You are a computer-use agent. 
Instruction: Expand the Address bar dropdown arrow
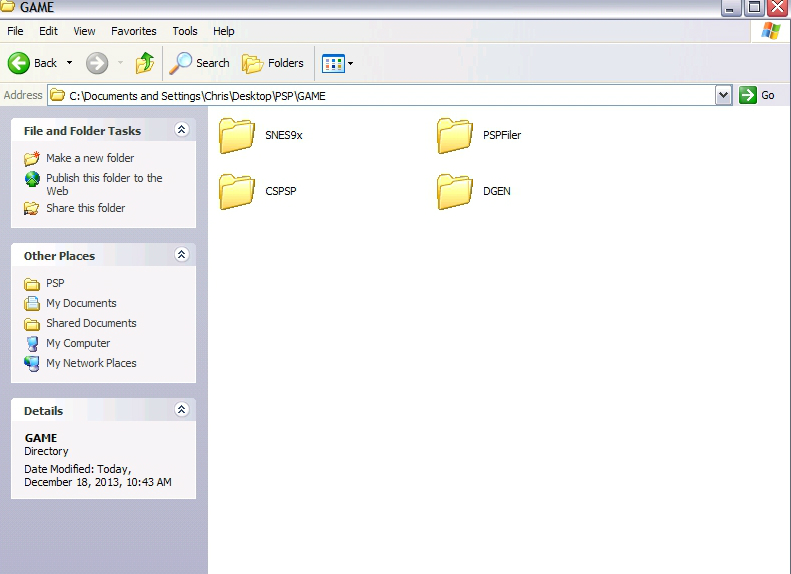724,95
